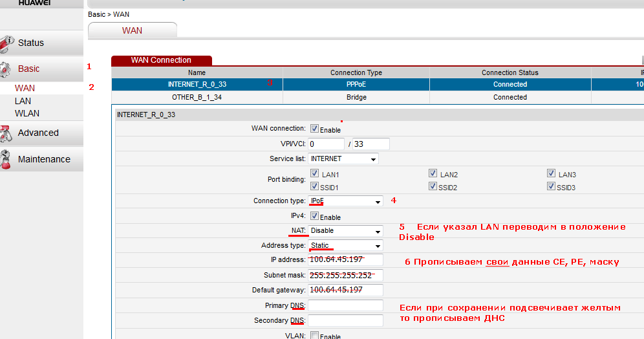Click the Primary DNS input field
Image resolution: width=644 pixels, height=339 pixels.
point(345,305)
